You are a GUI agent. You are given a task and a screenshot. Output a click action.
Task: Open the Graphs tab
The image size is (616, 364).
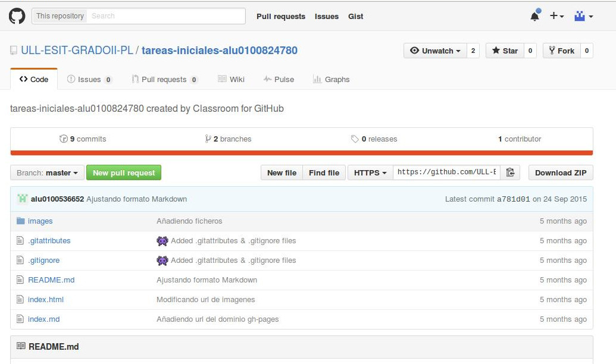tap(331, 79)
